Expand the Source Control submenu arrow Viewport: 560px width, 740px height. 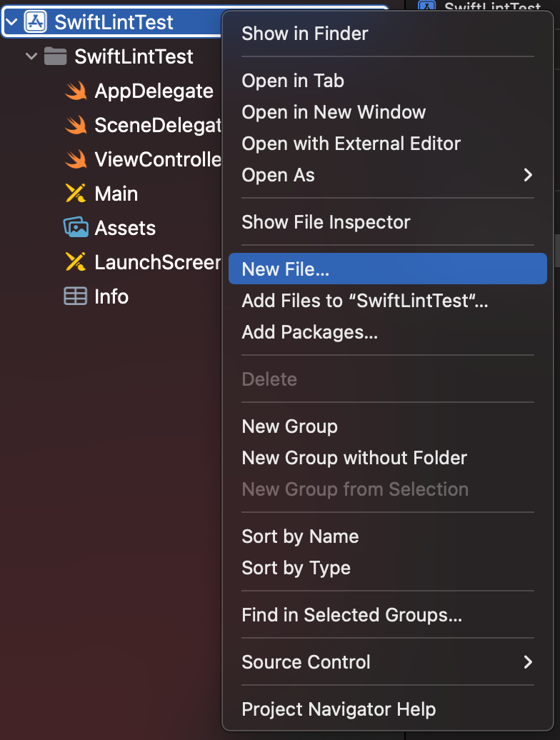coord(528,662)
